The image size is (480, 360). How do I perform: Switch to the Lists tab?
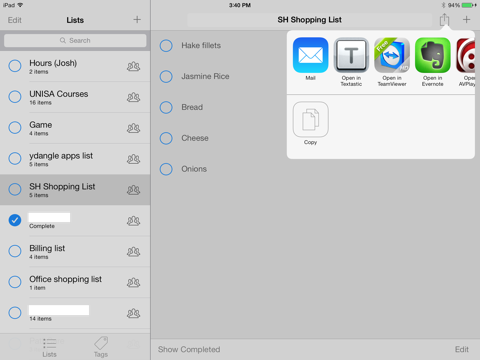pyautogui.click(x=49, y=347)
